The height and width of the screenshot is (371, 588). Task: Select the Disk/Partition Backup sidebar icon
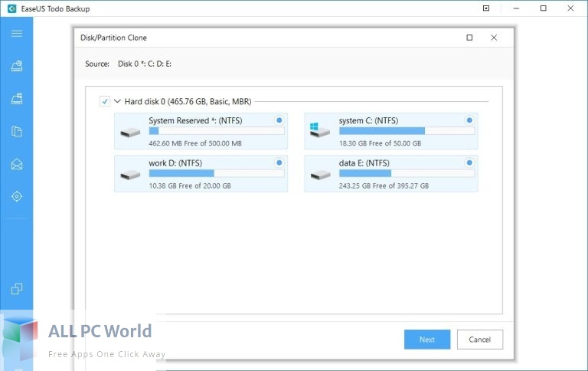(x=17, y=66)
